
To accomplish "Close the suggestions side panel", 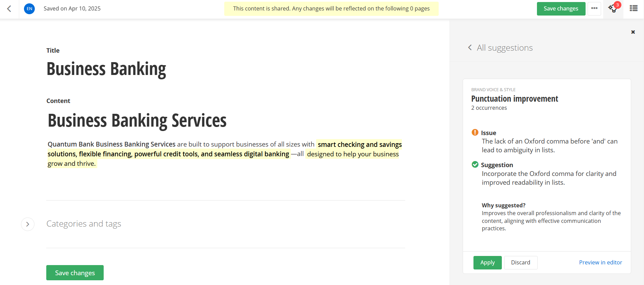I will click(x=633, y=32).
